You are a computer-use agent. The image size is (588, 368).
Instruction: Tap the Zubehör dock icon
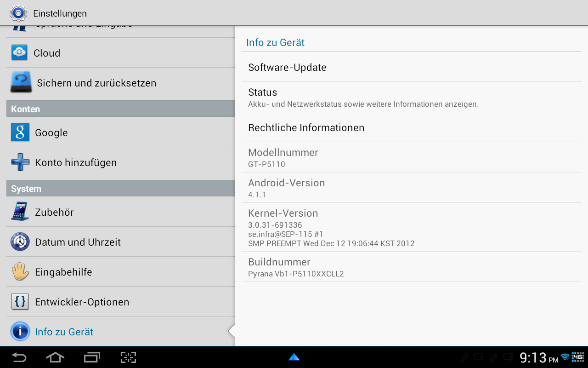pos(20,212)
